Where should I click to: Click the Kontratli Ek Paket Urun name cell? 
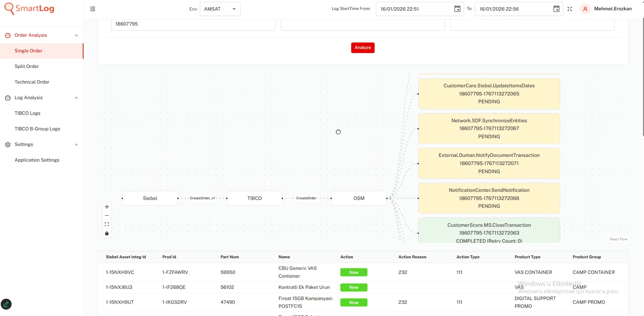tap(304, 288)
